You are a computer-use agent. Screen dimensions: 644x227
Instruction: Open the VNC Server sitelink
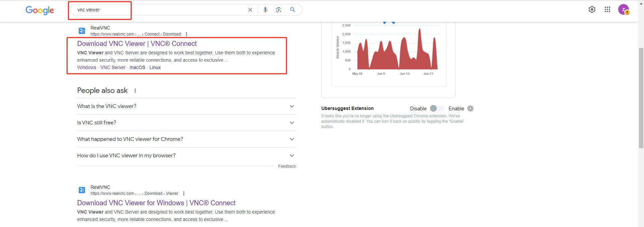113,67
